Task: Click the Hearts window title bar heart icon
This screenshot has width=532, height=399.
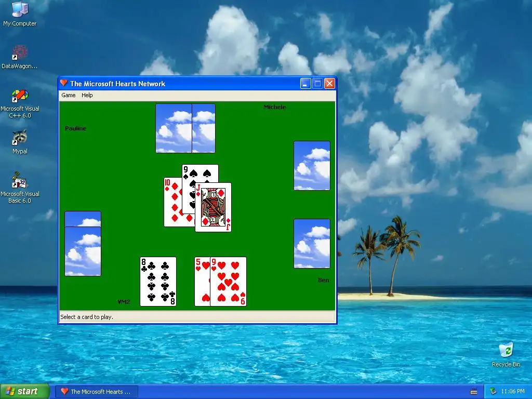Action: click(63, 83)
